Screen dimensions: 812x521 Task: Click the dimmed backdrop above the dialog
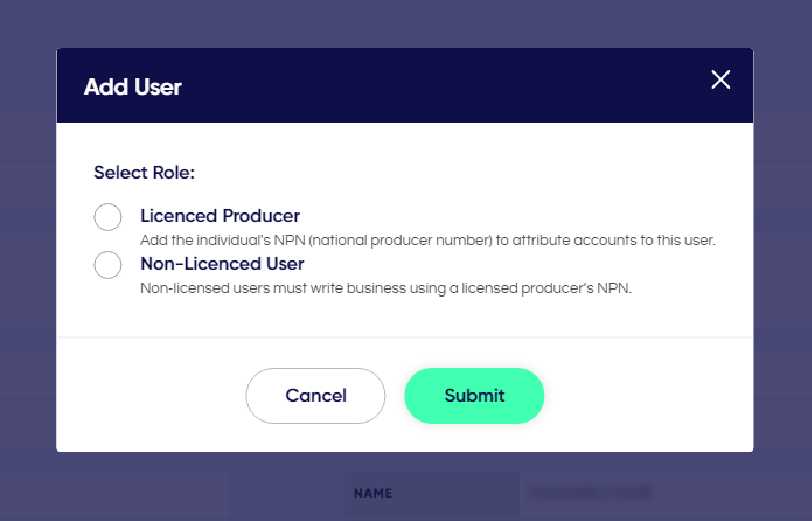click(406, 24)
